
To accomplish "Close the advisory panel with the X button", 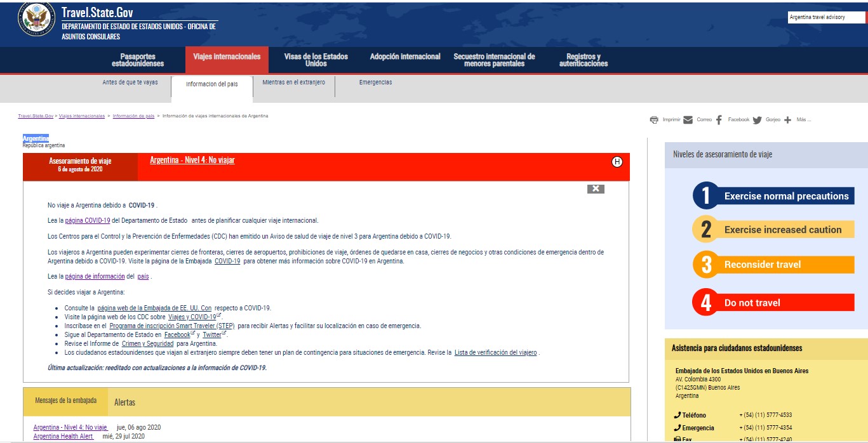I will (x=595, y=188).
